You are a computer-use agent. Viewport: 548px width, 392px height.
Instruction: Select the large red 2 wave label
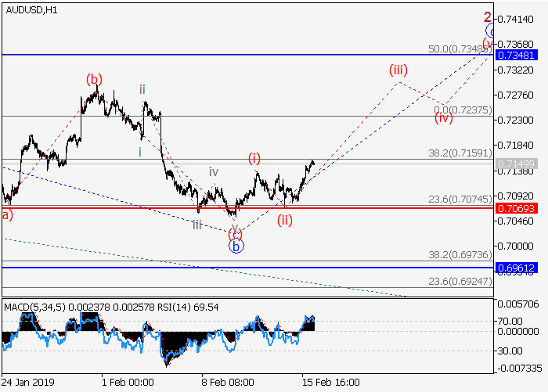tap(487, 17)
